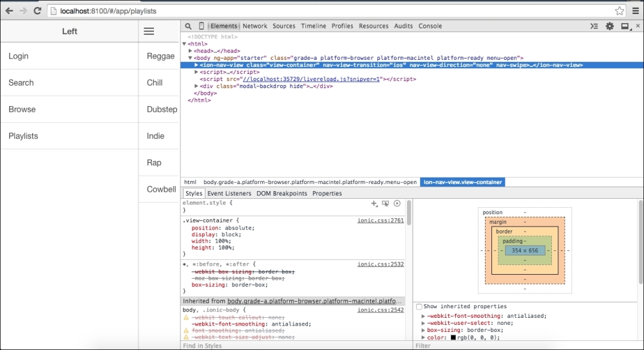Screen dimensions: 644x350
Task: Click the browser forward arrow
Action: (x=23, y=11)
